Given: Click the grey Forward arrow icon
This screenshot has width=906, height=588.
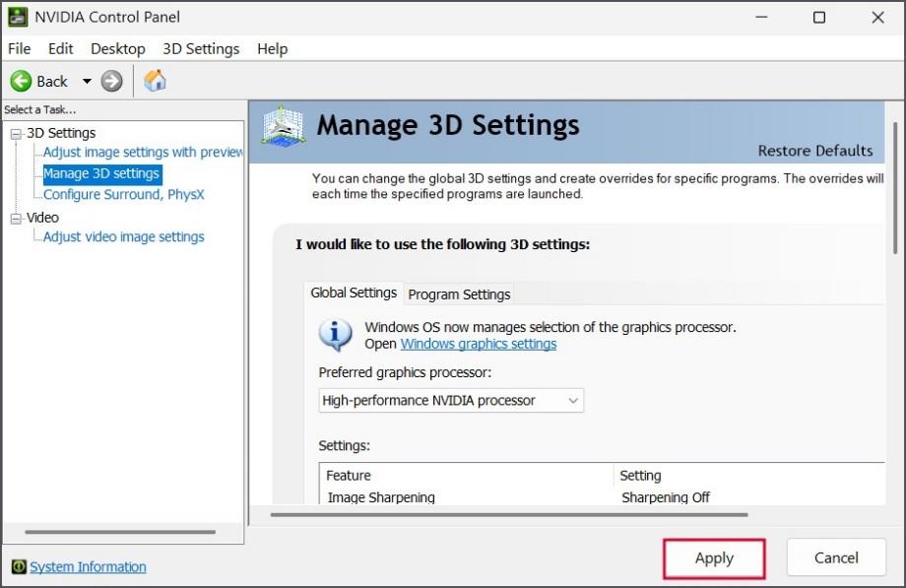Looking at the screenshot, I should [x=111, y=81].
